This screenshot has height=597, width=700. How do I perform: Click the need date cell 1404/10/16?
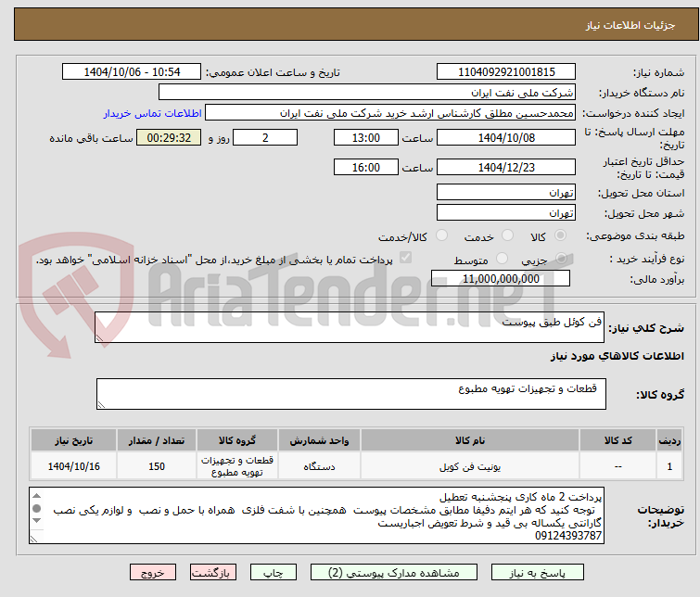[x=73, y=466]
